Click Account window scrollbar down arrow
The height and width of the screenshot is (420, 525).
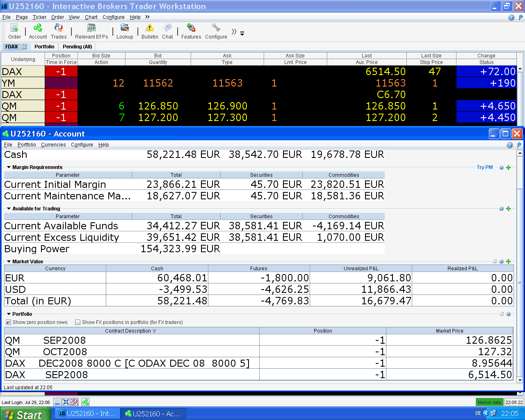(520, 380)
